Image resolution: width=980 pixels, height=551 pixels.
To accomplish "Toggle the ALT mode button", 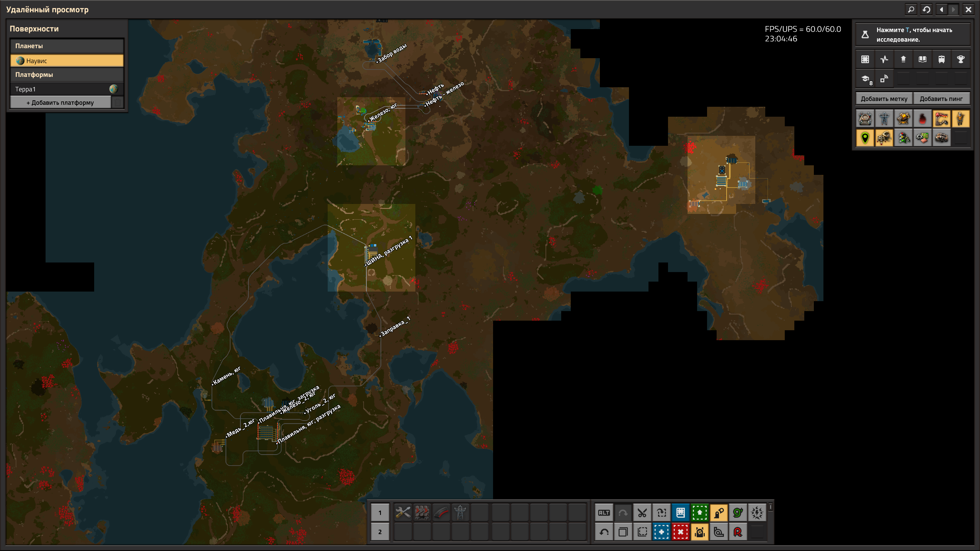I will (604, 513).
